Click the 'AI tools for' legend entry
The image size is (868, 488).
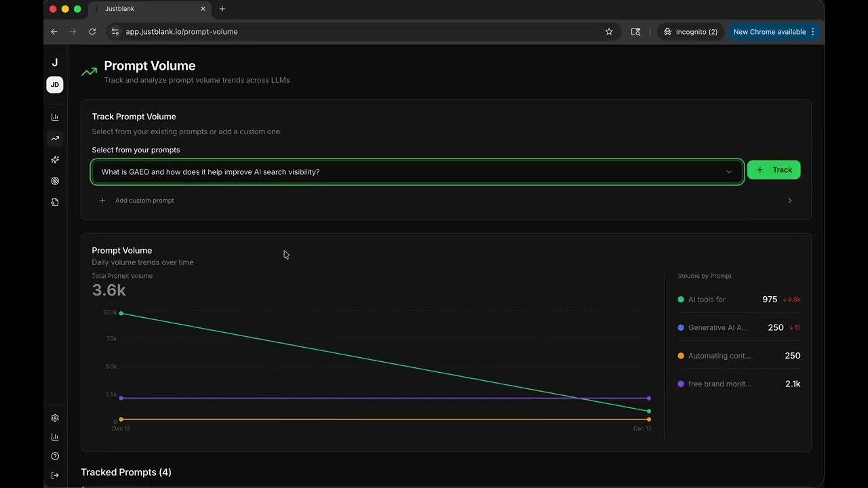pos(706,300)
